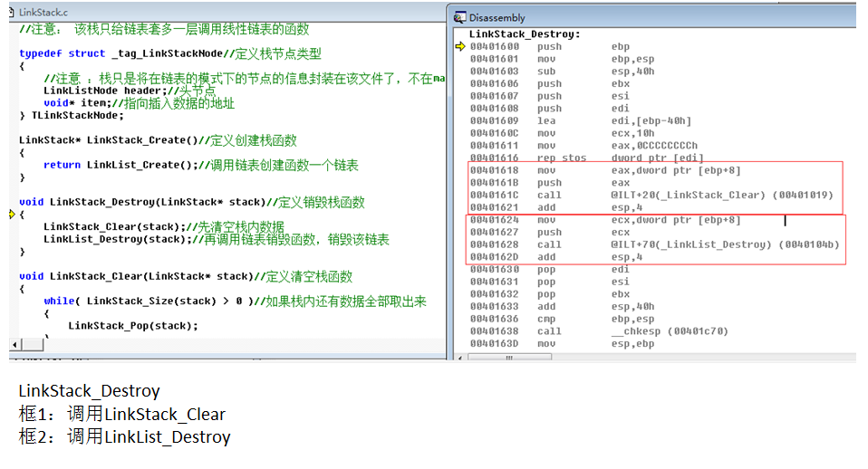Click the line 00401630 pop edi
The width and height of the screenshot is (868, 469).
coord(550,269)
